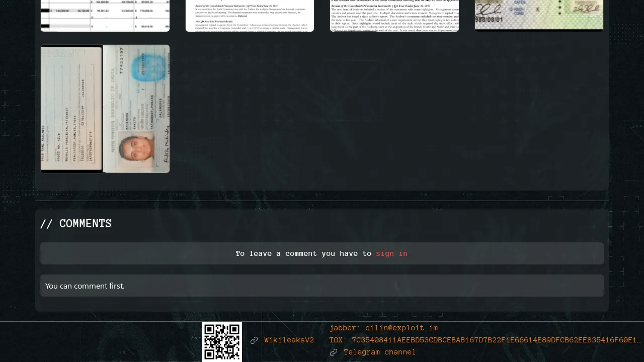Open the passport scan thumbnail
The width and height of the screenshot is (644, 362).
[105, 109]
